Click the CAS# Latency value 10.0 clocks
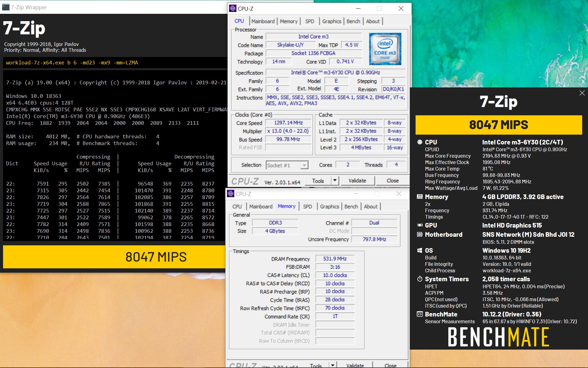This screenshot has width=588, height=368. (335, 275)
